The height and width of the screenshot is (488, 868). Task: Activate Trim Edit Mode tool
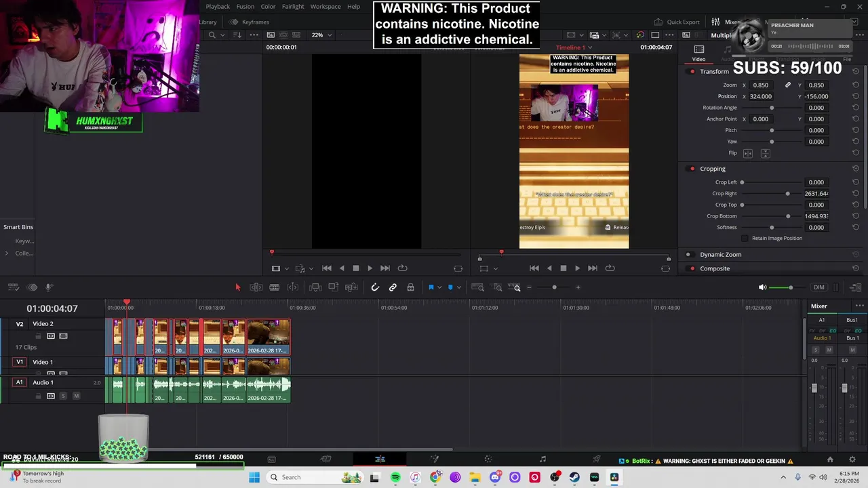click(256, 287)
